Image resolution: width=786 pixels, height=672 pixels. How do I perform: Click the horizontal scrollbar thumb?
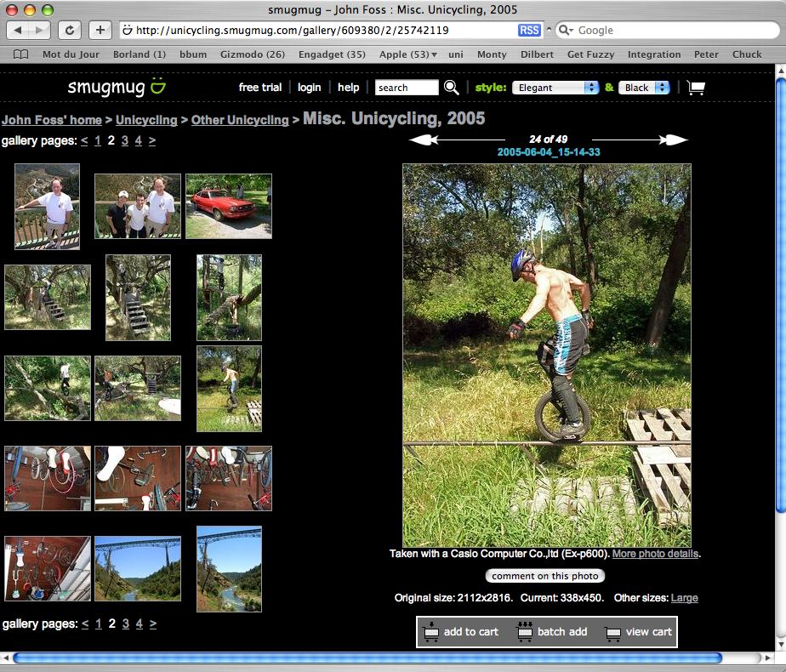pyautogui.click(x=367, y=658)
